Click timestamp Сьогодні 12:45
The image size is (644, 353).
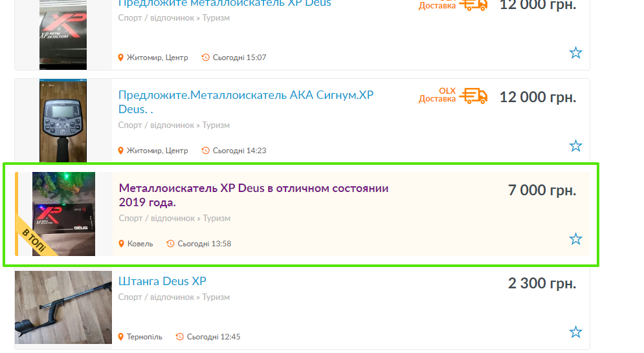(214, 337)
